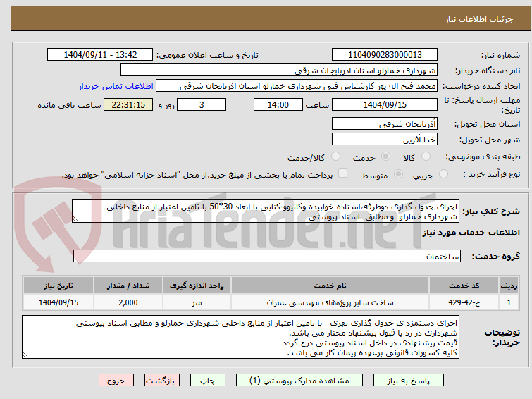Click service code cell ج-42-429

pos(464,302)
